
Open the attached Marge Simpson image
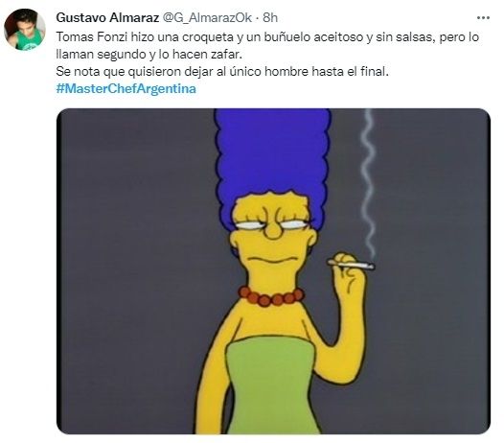click(273, 271)
